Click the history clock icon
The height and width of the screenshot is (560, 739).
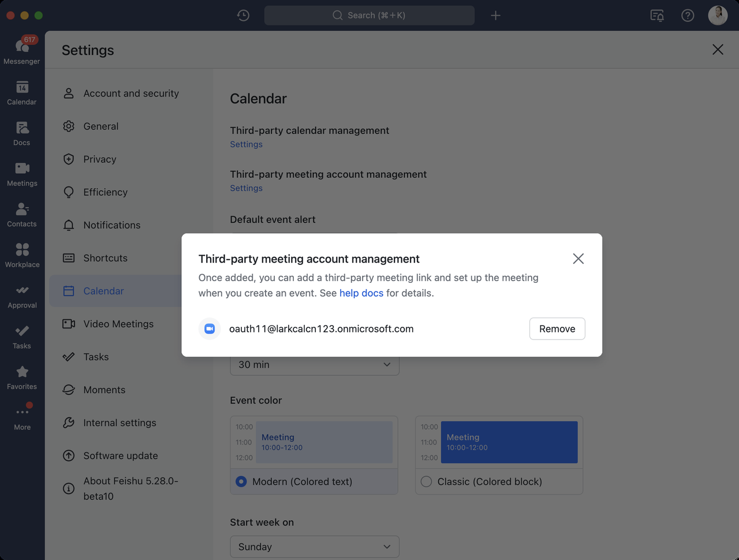[243, 16]
